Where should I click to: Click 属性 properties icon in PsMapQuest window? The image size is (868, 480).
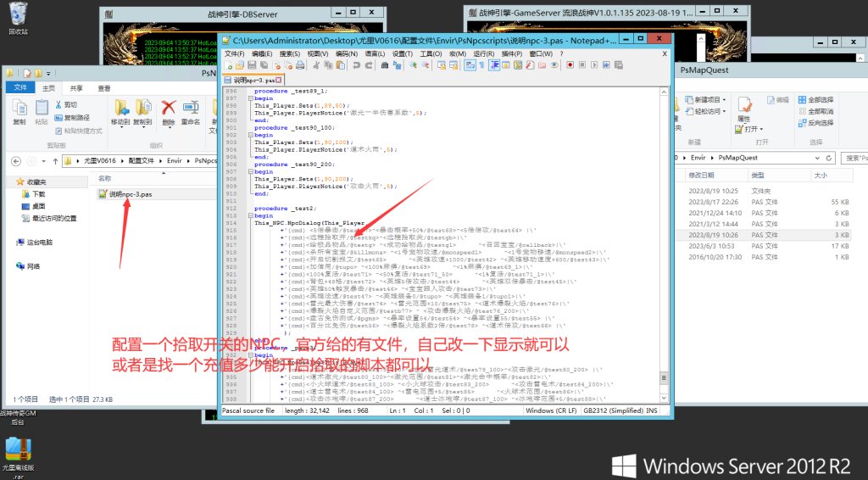click(744, 109)
